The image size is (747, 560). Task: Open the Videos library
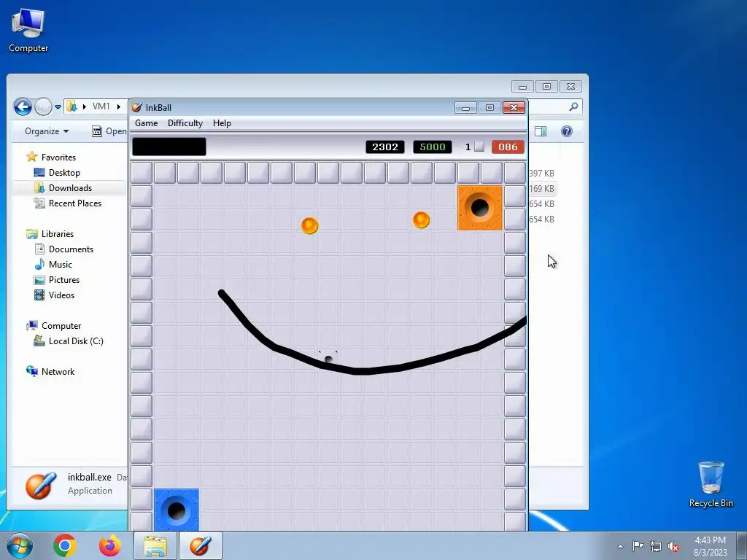coord(61,295)
